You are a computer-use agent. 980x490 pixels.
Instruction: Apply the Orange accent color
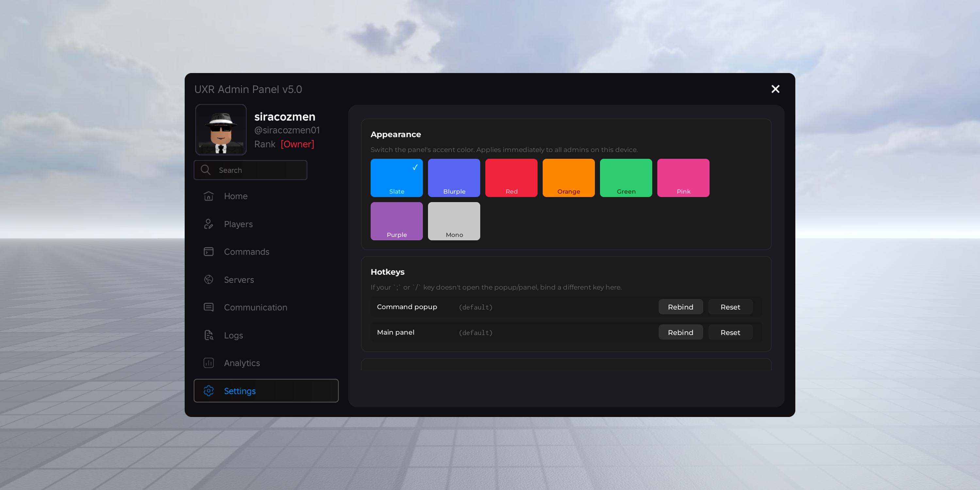tap(568, 178)
